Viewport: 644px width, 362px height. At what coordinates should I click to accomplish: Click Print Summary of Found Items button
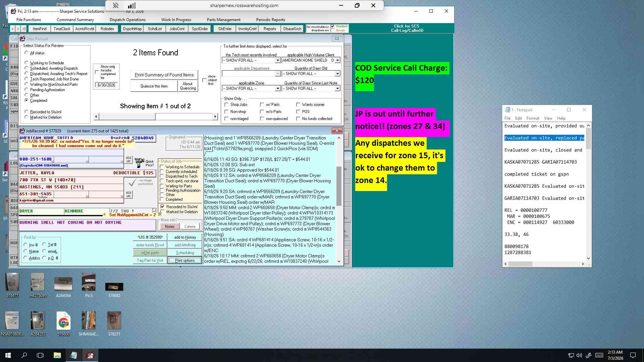[164, 75]
